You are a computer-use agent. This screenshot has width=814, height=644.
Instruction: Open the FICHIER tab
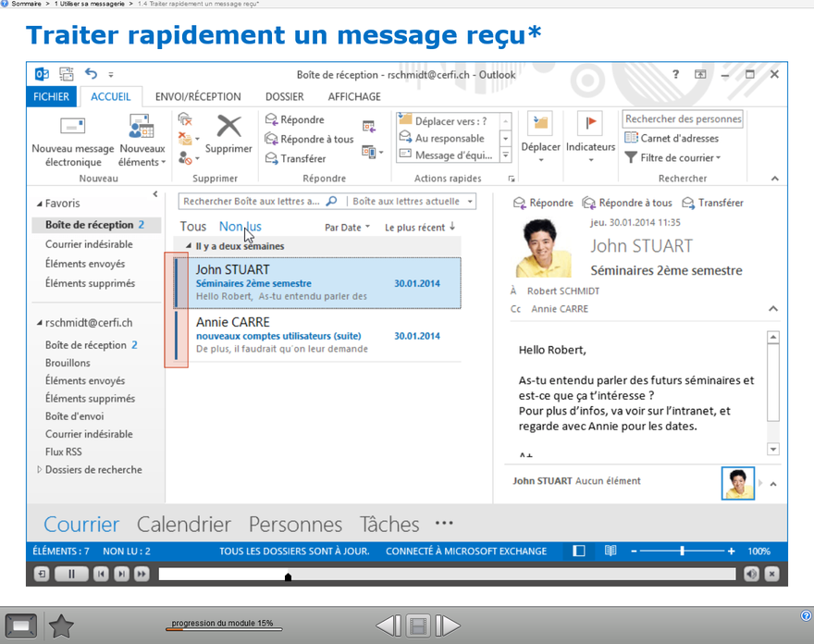coord(52,96)
